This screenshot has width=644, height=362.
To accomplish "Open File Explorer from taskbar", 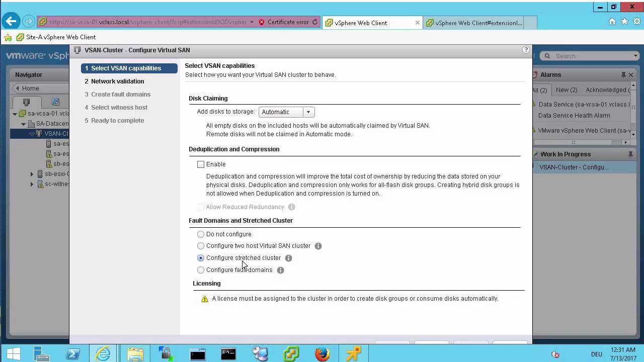I will click(135, 354).
